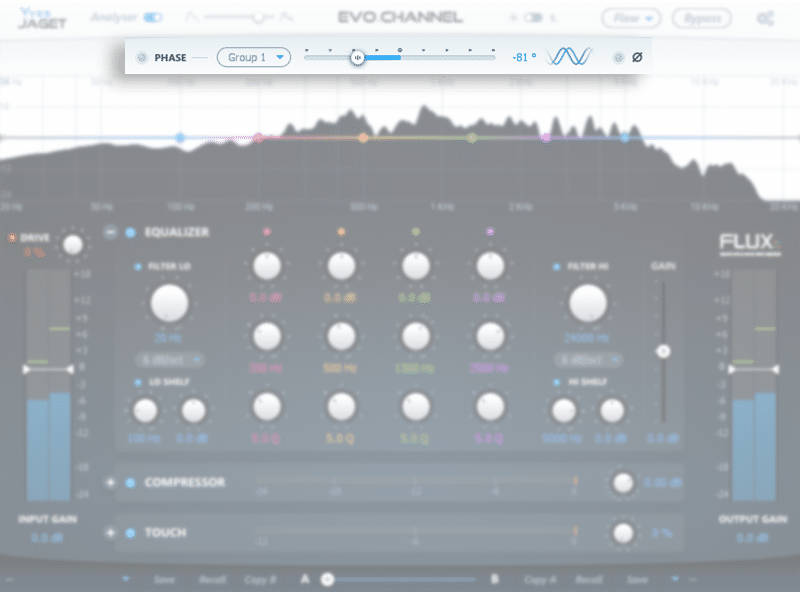This screenshot has width=800, height=592.
Task: Click the Bypass button
Action: pyautogui.click(x=702, y=19)
